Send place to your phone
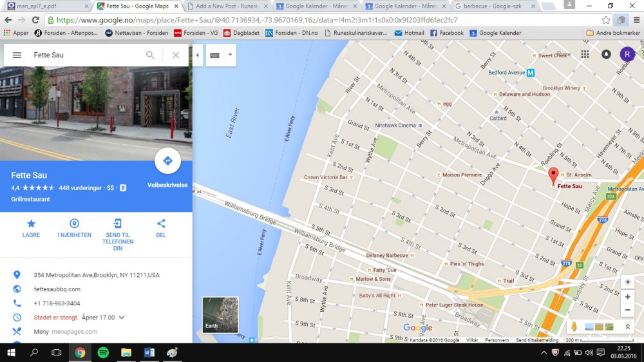 tap(118, 234)
